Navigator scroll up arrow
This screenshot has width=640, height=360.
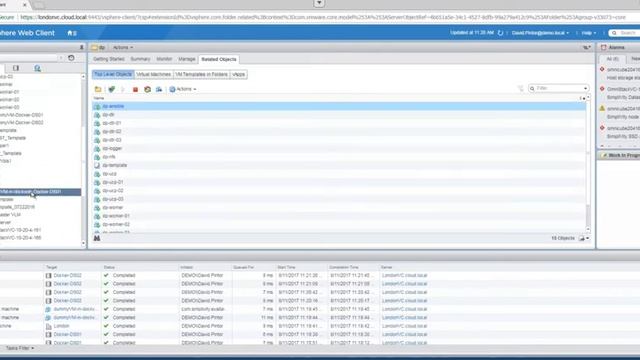(x=83, y=77)
